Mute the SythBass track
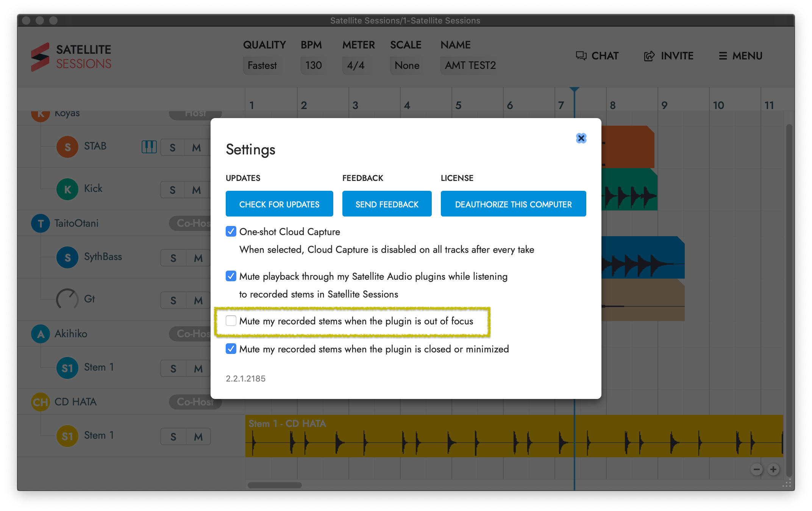 (x=198, y=258)
